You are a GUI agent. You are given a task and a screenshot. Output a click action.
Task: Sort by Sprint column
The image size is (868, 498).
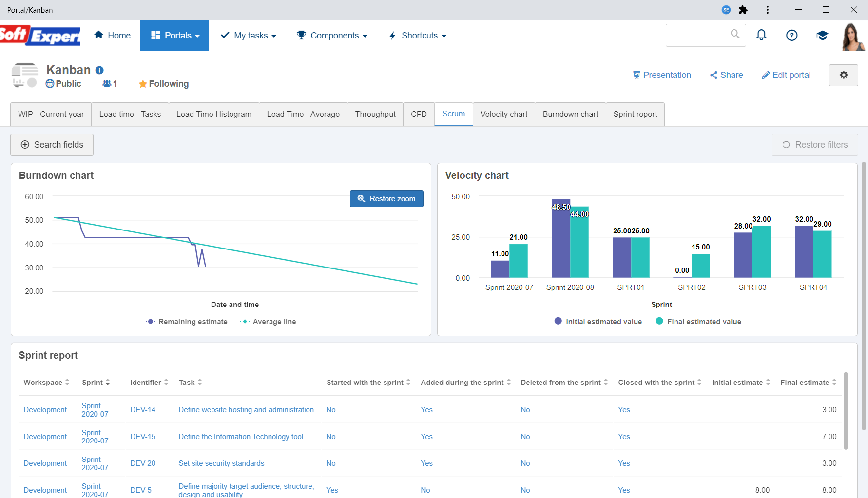click(96, 383)
